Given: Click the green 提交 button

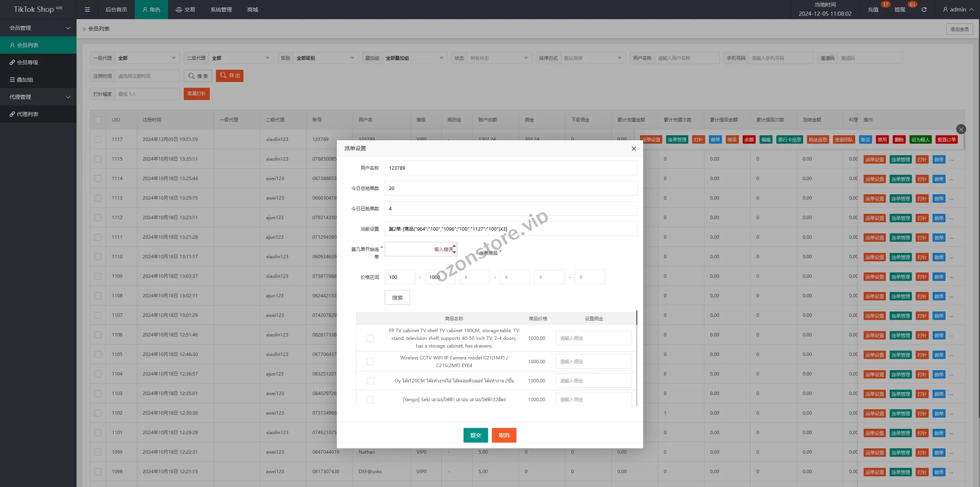Looking at the screenshot, I should pyautogui.click(x=475, y=435).
